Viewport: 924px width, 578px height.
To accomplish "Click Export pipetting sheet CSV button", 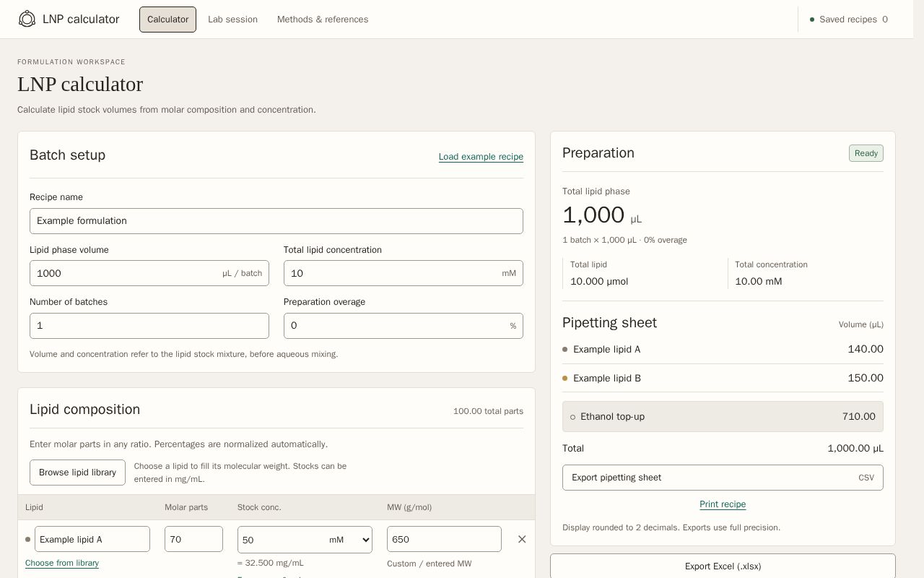I will 723,478.
